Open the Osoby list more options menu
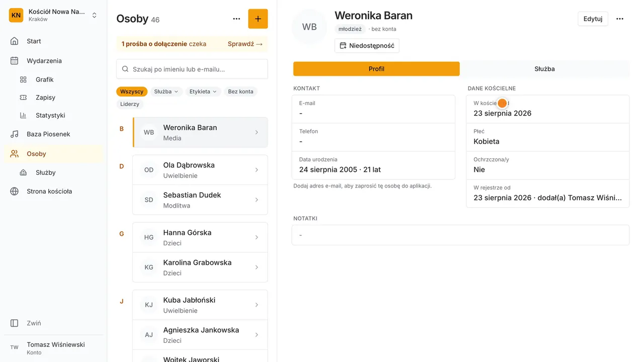The image size is (644, 362). 236,19
